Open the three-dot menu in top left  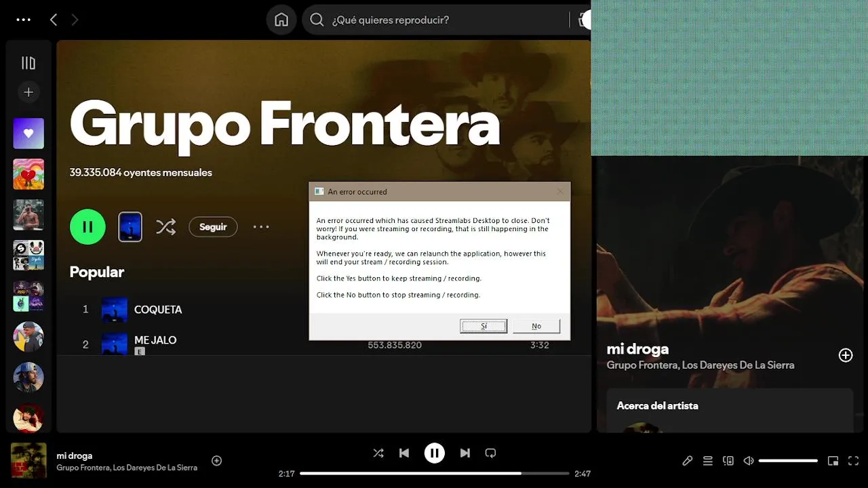point(24,20)
